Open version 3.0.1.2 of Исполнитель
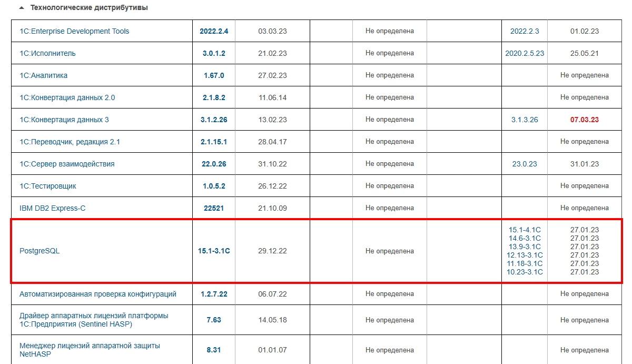The image size is (632, 364). [x=214, y=53]
